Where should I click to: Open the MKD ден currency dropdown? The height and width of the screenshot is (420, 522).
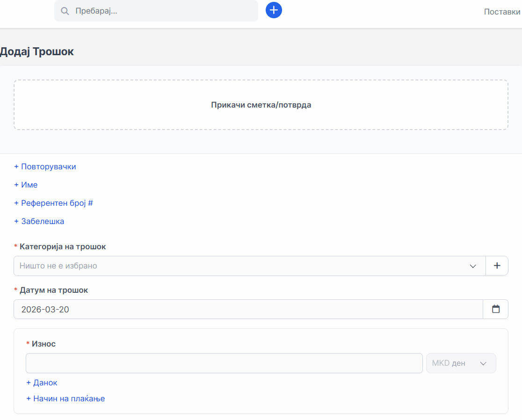pyautogui.click(x=461, y=363)
